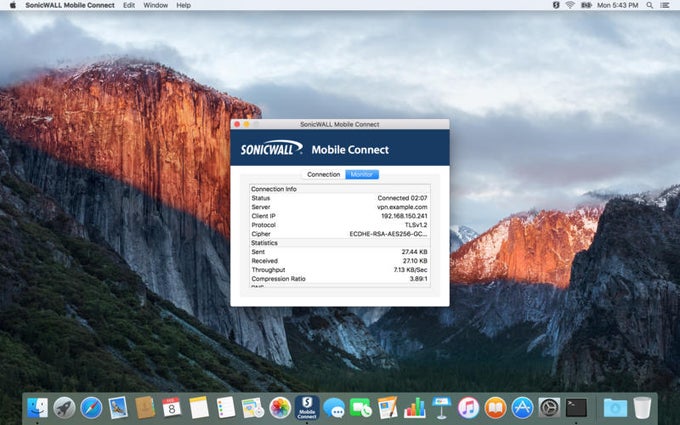The image size is (680, 425).
Task: Open Numbers bar chart icon
Action: (x=415, y=408)
